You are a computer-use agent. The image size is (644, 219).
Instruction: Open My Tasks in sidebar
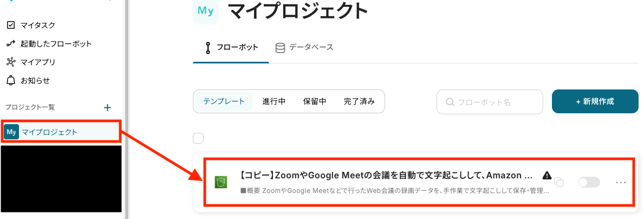[x=37, y=25]
